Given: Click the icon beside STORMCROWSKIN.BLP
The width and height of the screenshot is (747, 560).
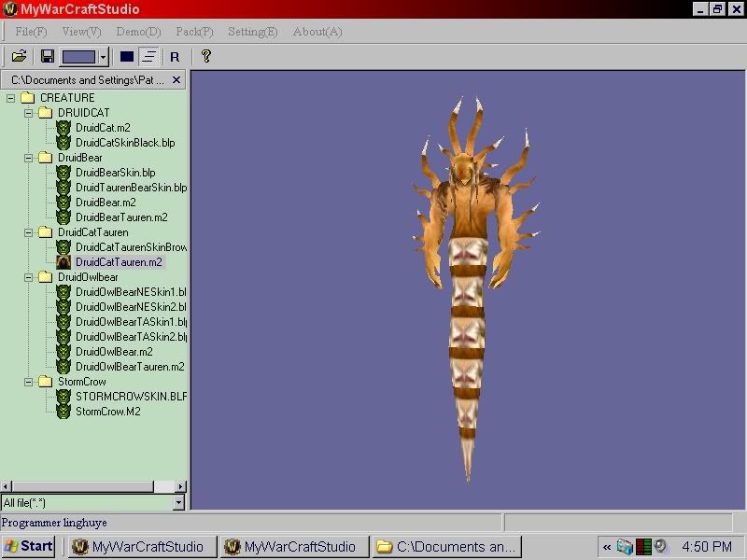Looking at the screenshot, I should click(63, 396).
